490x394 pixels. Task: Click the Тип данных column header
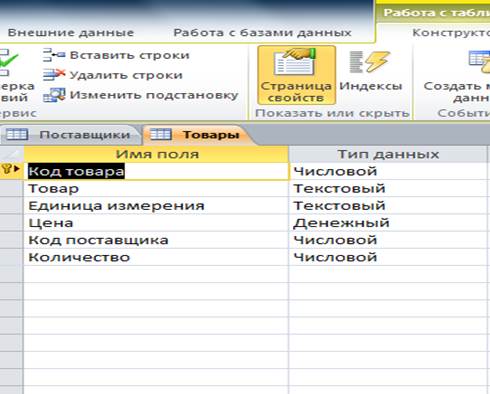point(388,154)
